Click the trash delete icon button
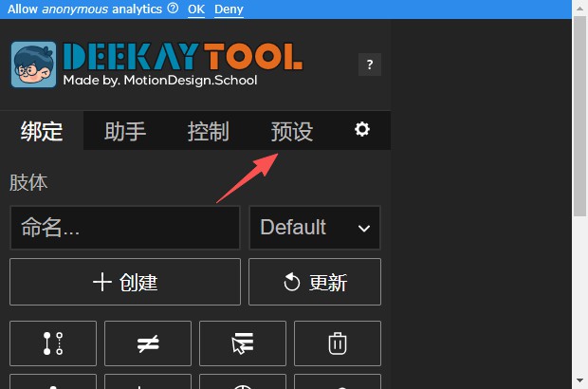 pos(338,343)
